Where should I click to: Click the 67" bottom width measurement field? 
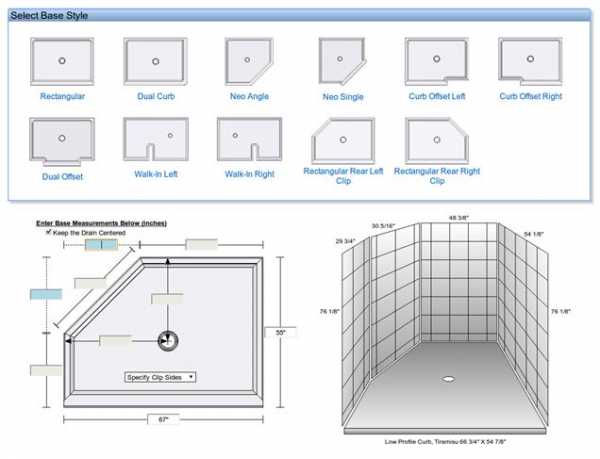[x=163, y=420]
